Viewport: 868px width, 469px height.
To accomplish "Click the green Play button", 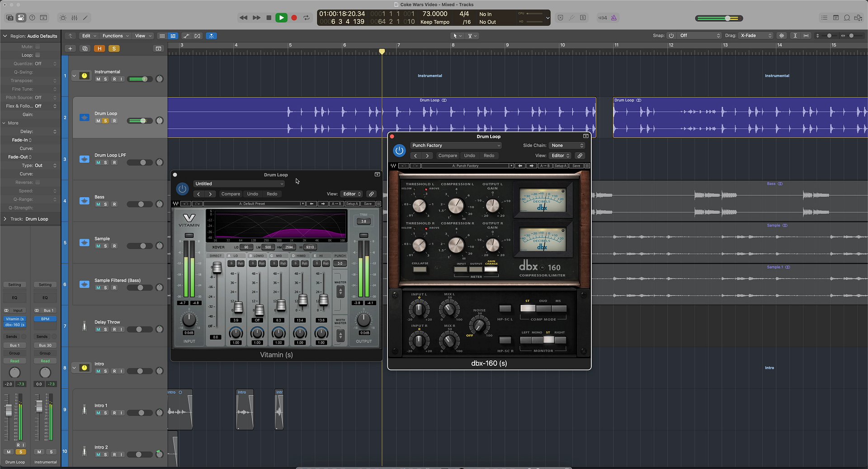I will tap(281, 18).
